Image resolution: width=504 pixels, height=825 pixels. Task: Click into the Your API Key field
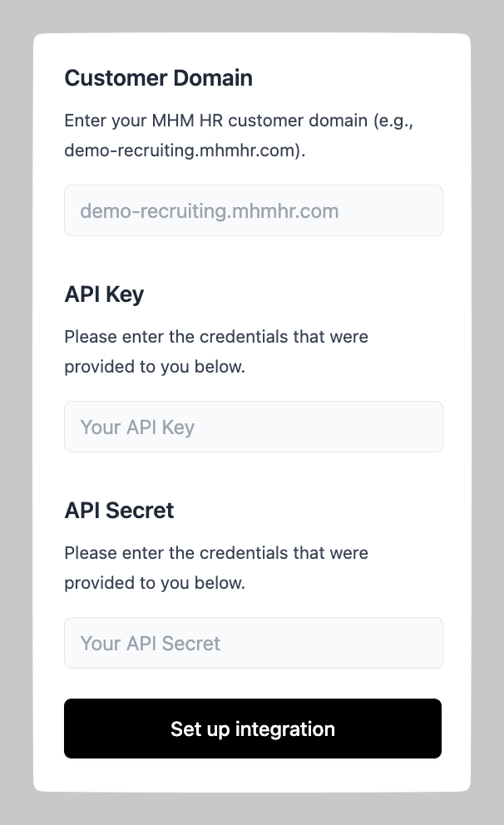(253, 427)
